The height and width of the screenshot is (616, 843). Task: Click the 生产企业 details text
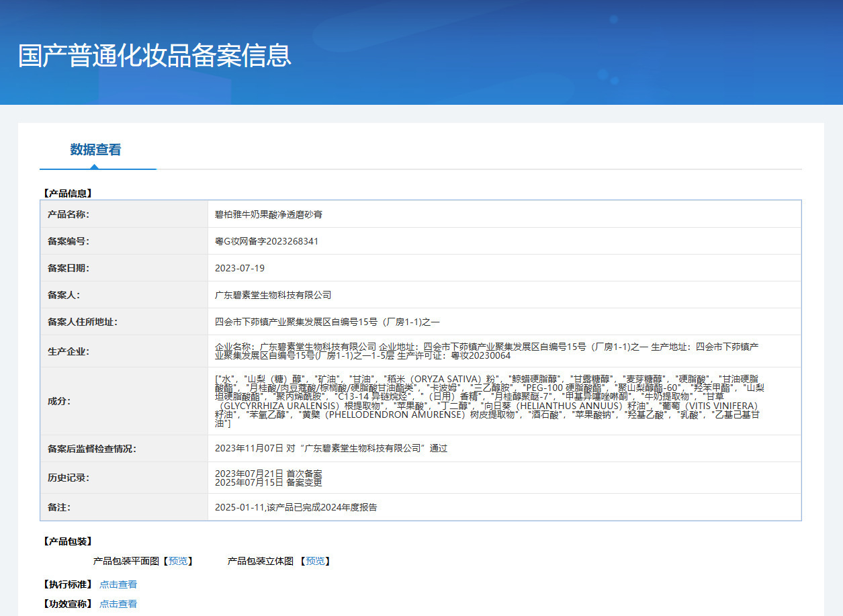click(487, 351)
